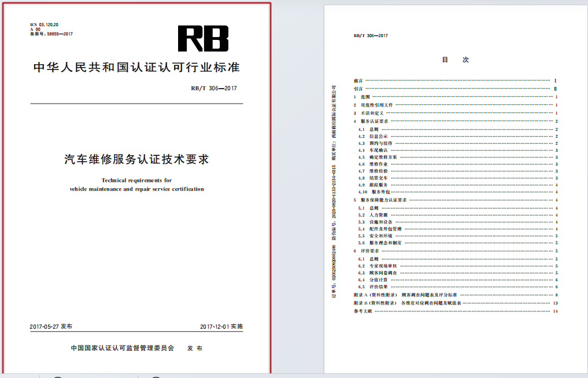Click the Chinese title 汽车维修服务认证技术要求
Screen dimensions: 588x378
click(136, 159)
